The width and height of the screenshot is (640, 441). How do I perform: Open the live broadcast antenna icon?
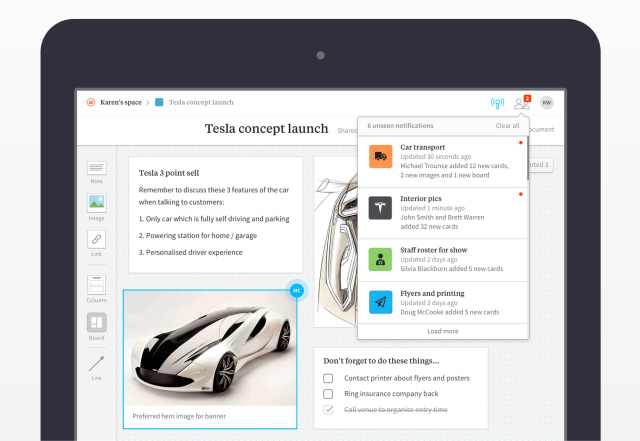point(497,103)
